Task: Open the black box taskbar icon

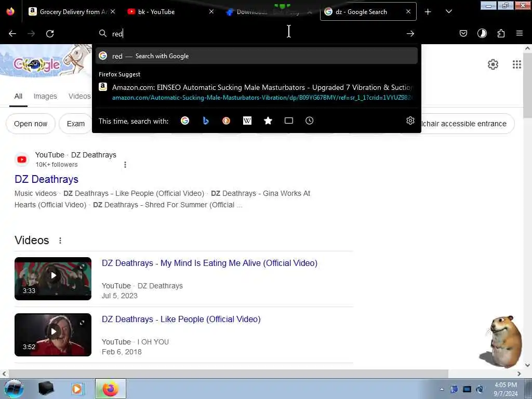Action: point(46,389)
